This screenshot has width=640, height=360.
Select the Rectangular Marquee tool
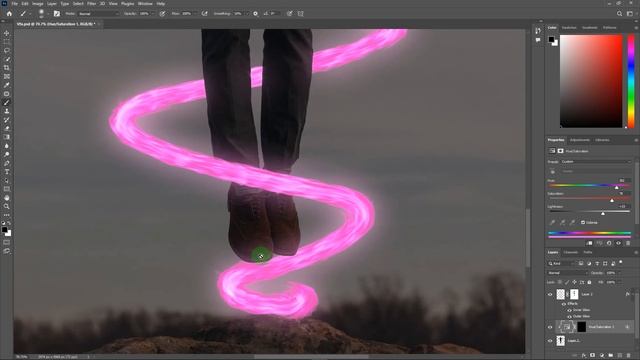(7, 42)
